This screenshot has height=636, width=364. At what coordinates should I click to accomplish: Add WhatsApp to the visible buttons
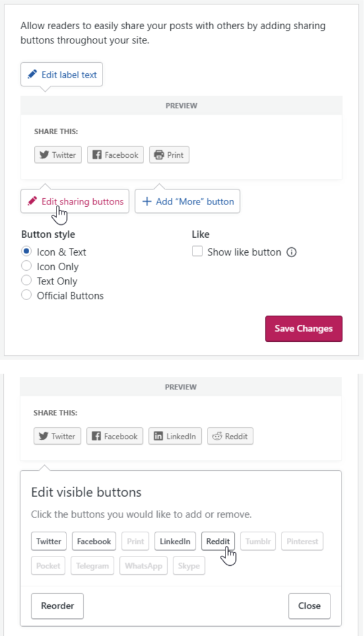(143, 566)
